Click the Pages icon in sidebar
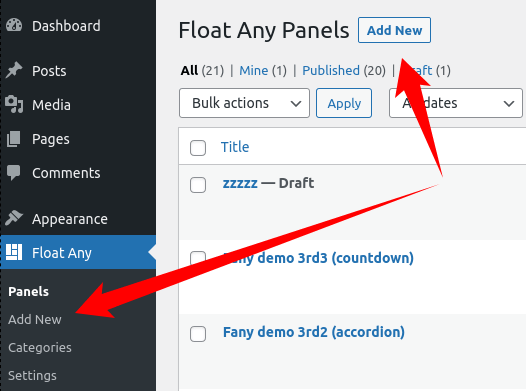The width and height of the screenshot is (526, 391). 14,138
